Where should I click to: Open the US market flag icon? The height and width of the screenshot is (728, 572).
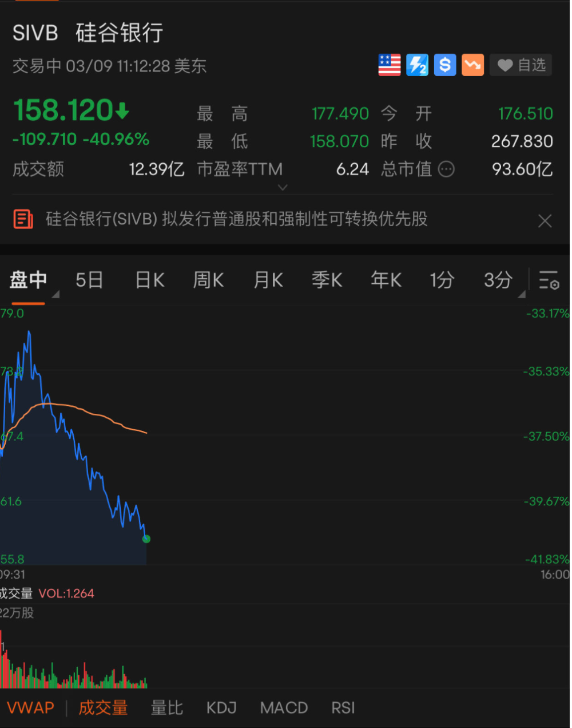[390, 65]
